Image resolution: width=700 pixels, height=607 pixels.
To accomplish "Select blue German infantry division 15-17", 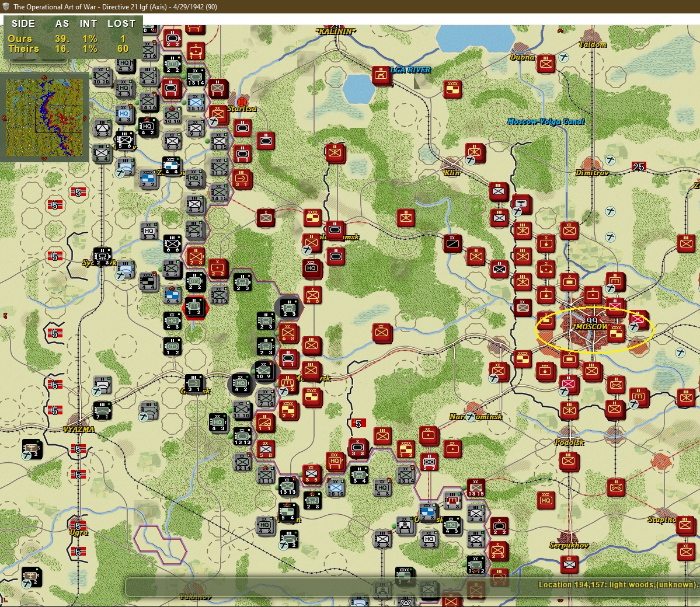I will [196, 102].
